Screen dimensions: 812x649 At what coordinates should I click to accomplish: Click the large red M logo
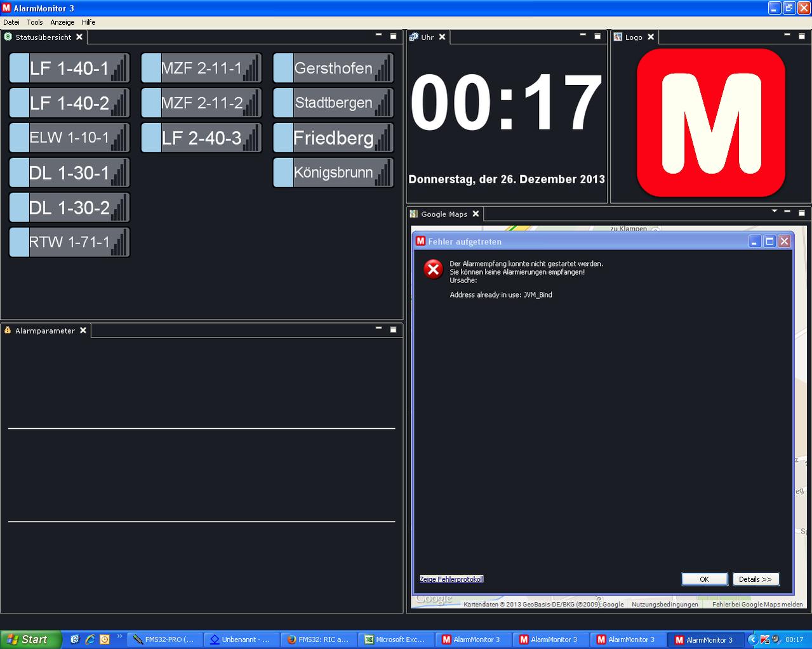[x=710, y=122]
